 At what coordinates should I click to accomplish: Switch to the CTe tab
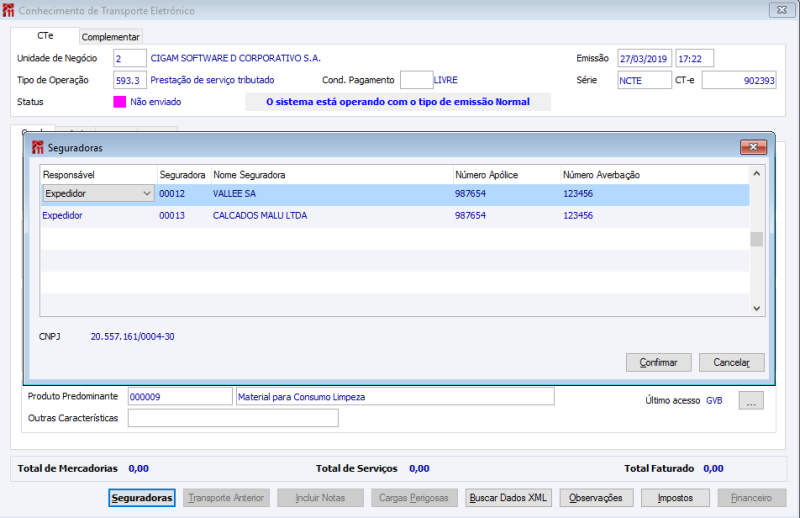pos(45,36)
